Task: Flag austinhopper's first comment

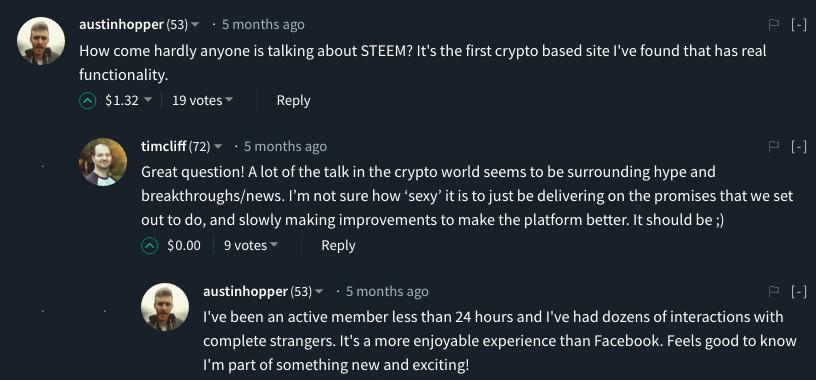Action: pyautogui.click(x=774, y=24)
